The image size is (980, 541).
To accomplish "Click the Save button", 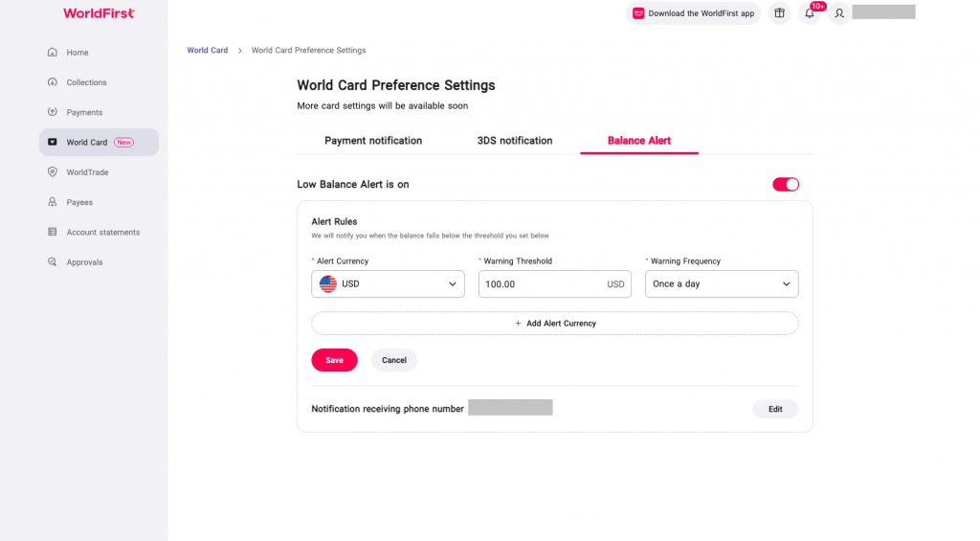I will [334, 360].
